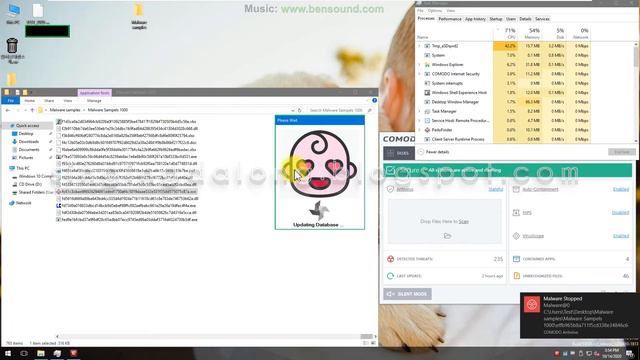Toggle the VirusScope Enabled status
The image size is (640, 360).
(621, 236)
